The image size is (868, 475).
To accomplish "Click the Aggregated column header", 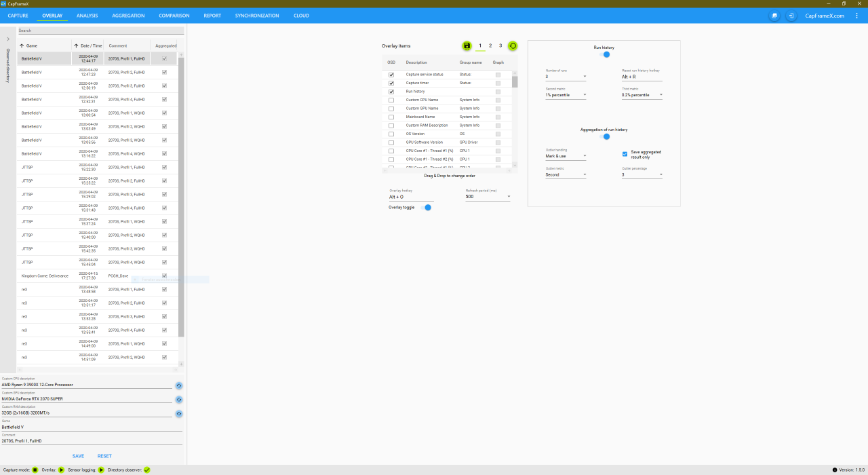I will 166,45.
